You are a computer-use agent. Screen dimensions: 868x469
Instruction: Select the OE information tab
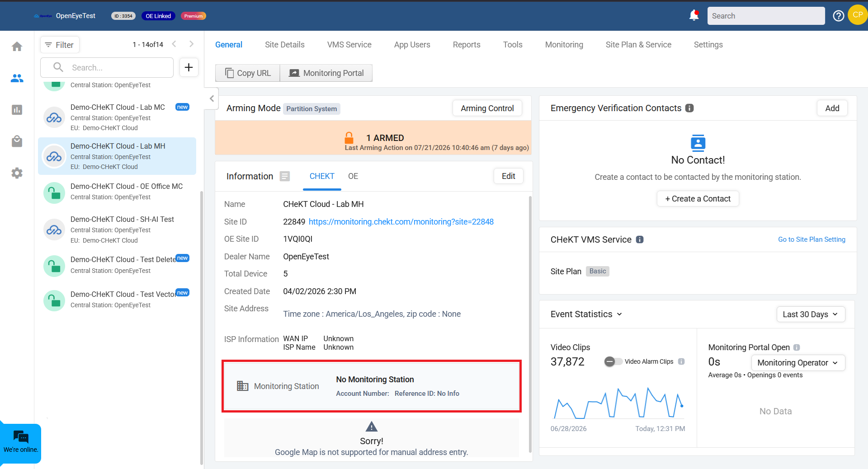353,176
